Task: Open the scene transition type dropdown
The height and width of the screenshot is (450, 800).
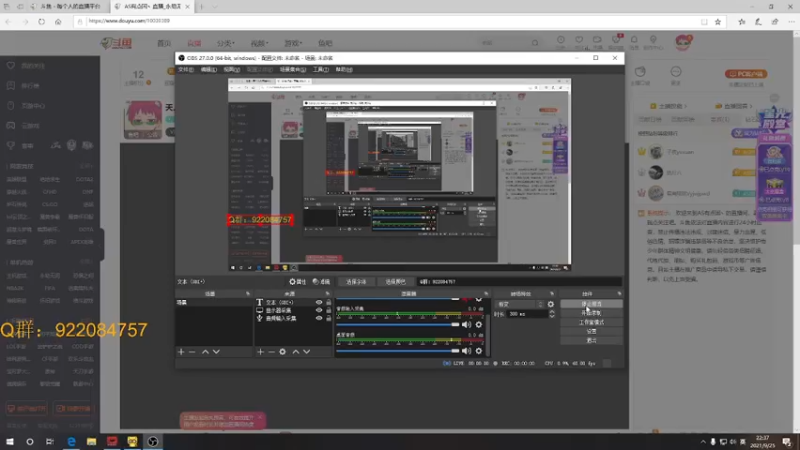Action: [x=519, y=304]
